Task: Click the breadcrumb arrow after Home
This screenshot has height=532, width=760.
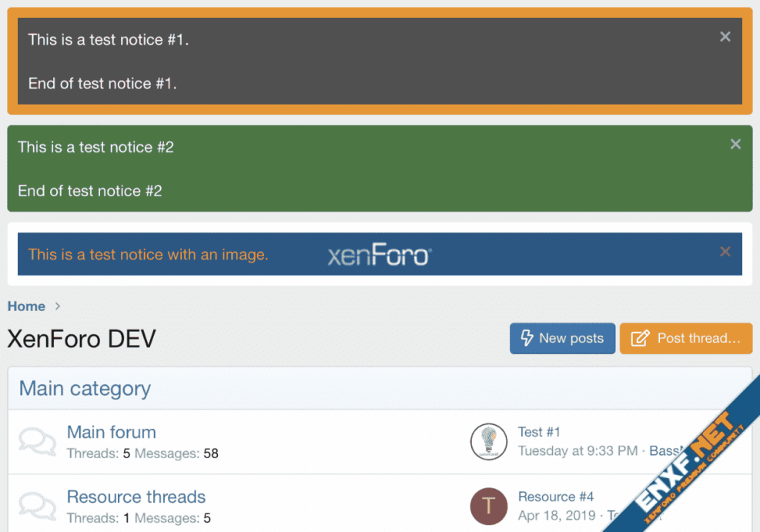Action: click(58, 306)
